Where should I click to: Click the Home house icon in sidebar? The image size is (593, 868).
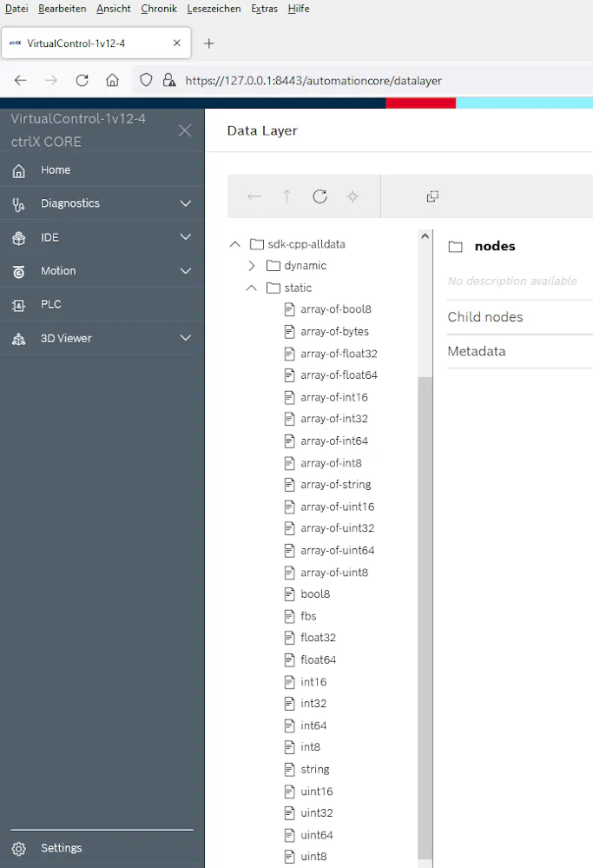(19, 170)
